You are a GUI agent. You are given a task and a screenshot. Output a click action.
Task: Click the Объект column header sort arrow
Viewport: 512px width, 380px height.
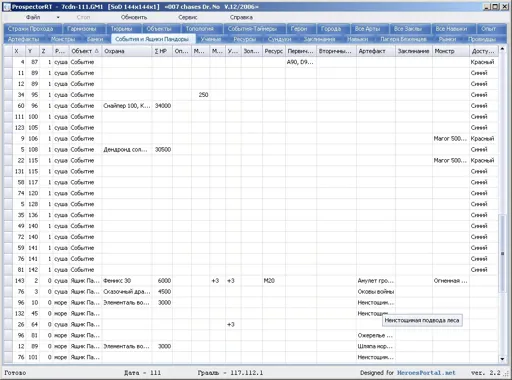[97, 51]
